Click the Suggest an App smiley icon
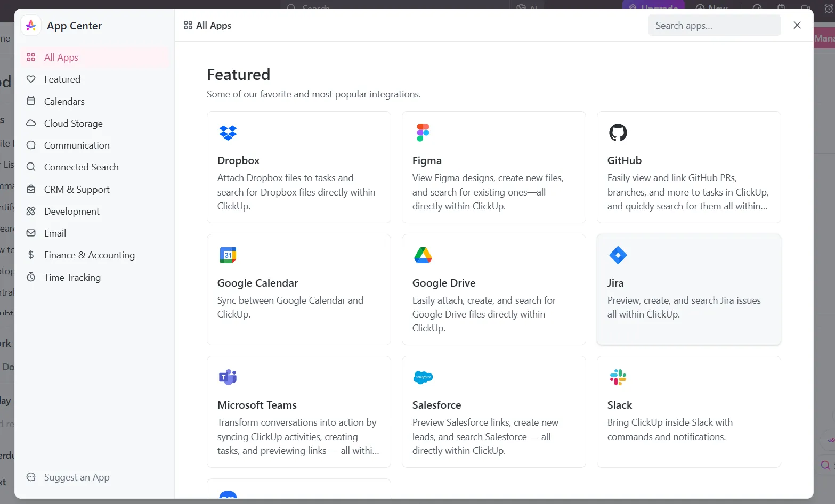Screen dimensions: 835x504 pos(31,477)
